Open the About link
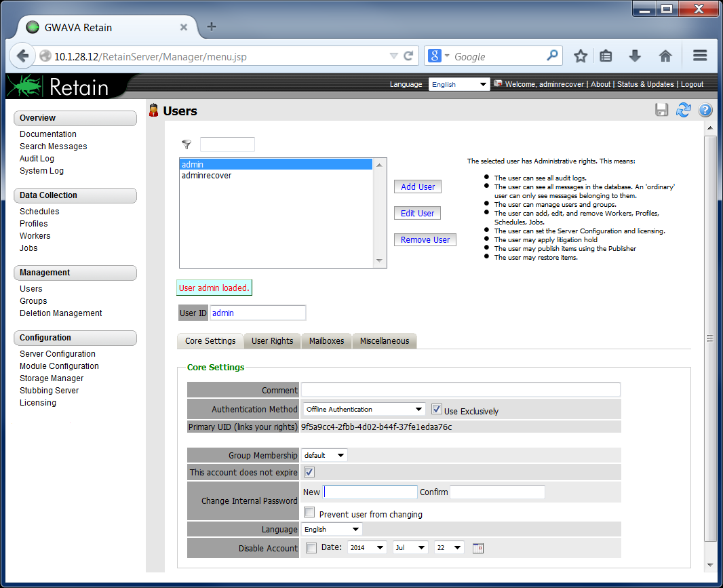Screen dimensions: 723x588 click(600, 84)
